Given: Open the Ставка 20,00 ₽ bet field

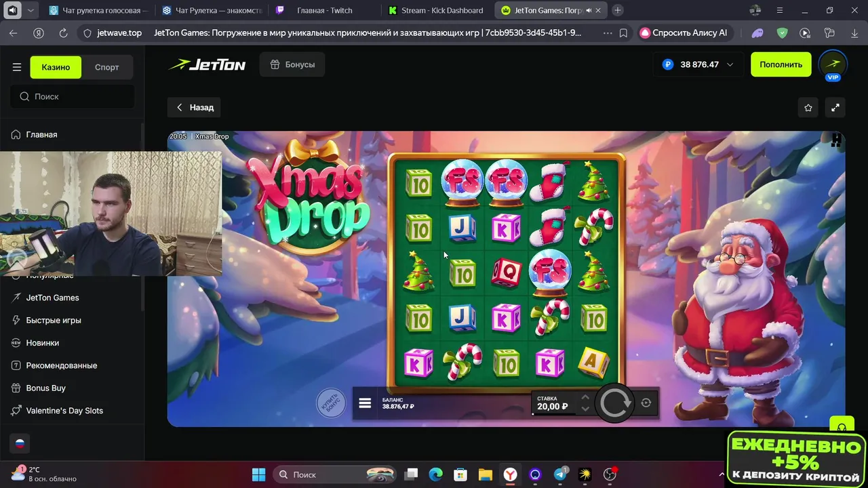Looking at the screenshot, I should [x=554, y=403].
